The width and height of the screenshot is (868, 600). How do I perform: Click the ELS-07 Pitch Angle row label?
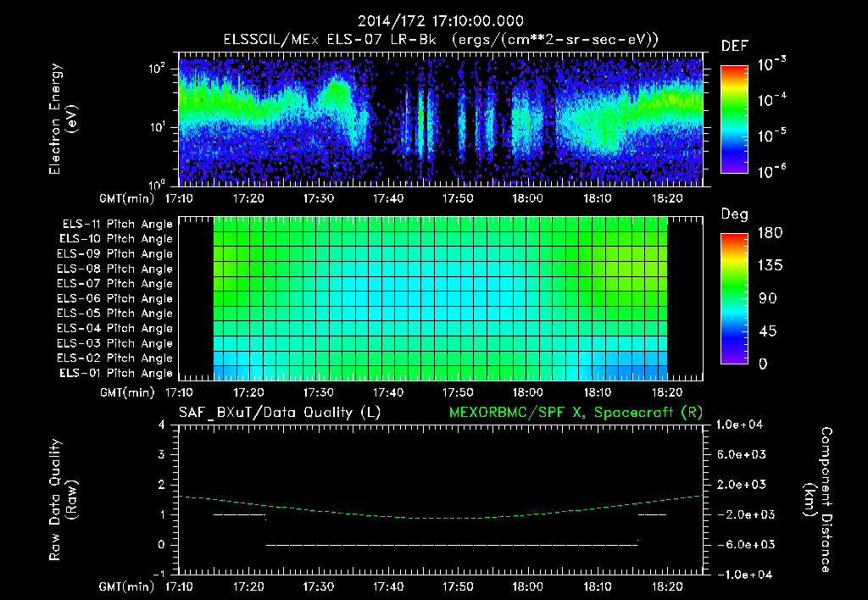pyautogui.click(x=115, y=283)
